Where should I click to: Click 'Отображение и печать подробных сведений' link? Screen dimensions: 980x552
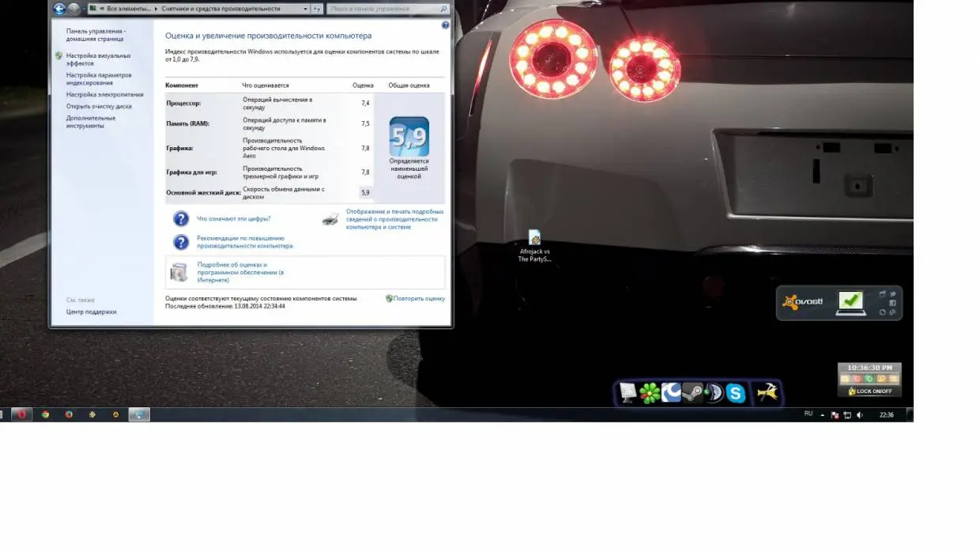[395, 219]
